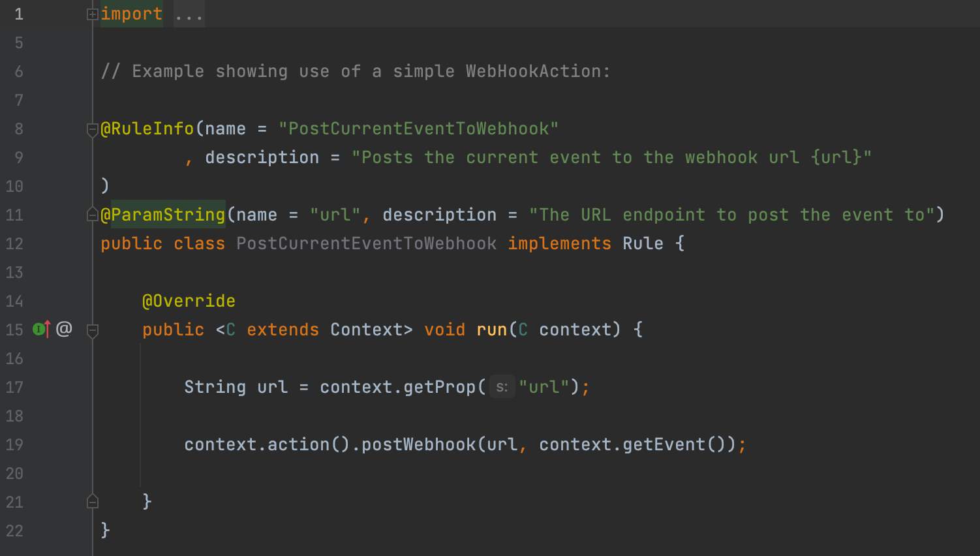Collapse the @RuleInfo annotation fold marker
Image resolution: width=980 pixels, height=556 pixels.
click(x=93, y=129)
